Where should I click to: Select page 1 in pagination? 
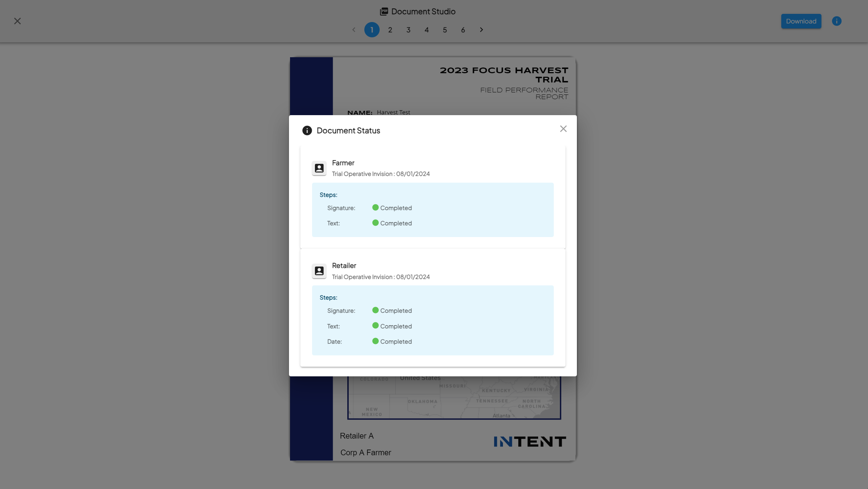372,30
